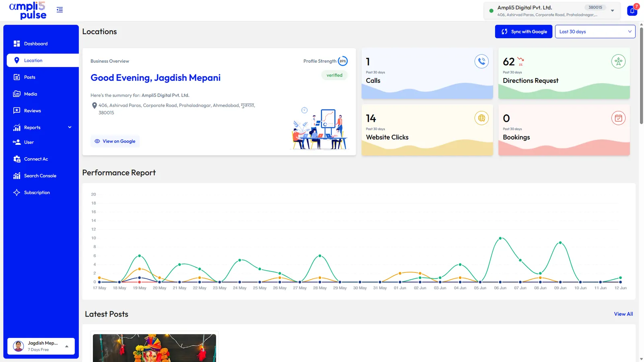Open the User menu item
644x362 pixels.
[x=43, y=142]
